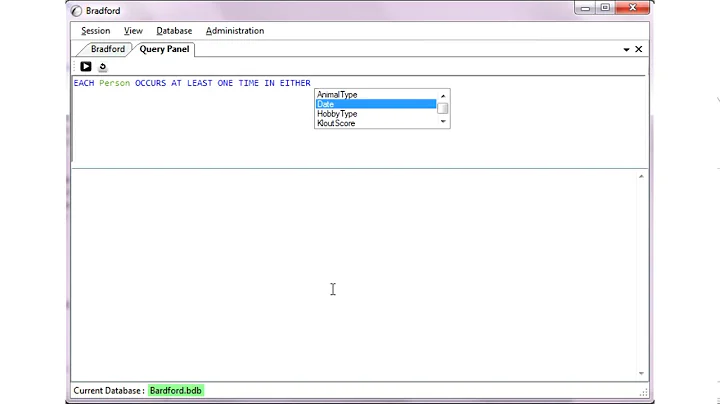
Task: Pick KloutScore from the autocomplete list
Action: pyautogui.click(x=376, y=123)
